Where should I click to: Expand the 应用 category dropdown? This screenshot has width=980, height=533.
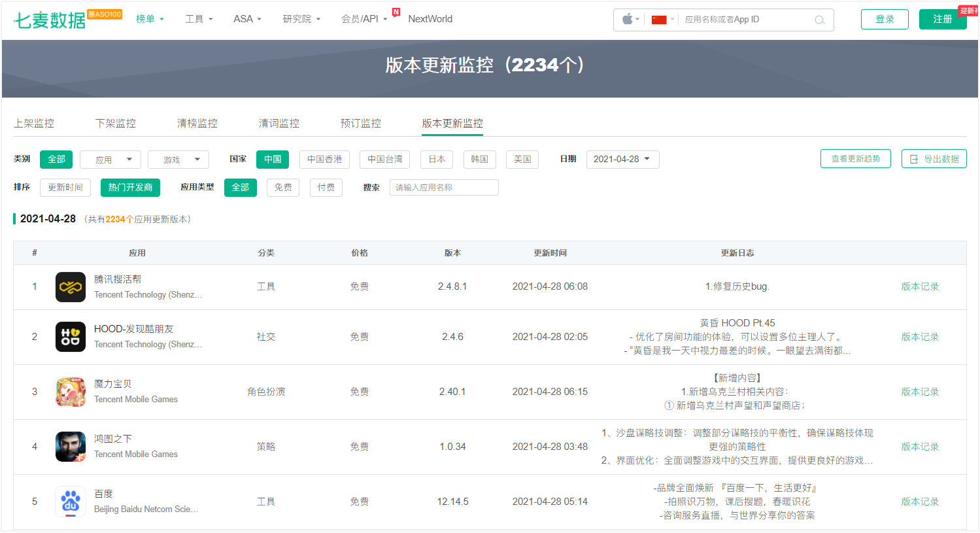coord(110,160)
